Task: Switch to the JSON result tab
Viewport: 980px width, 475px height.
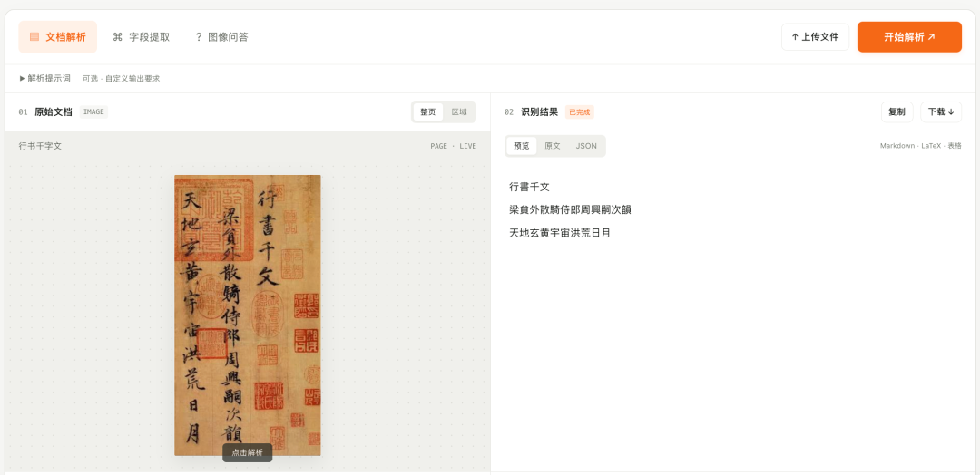Action: click(586, 146)
